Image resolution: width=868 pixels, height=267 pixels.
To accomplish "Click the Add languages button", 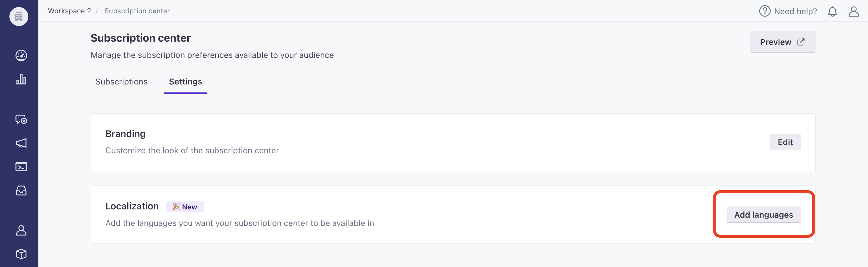I will (763, 215).
